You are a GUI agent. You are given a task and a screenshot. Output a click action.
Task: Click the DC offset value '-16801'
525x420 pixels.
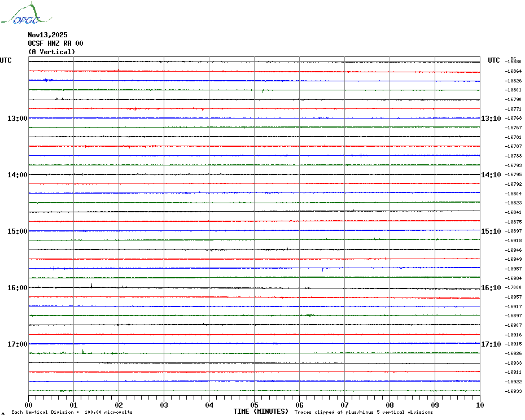[513, 90]
